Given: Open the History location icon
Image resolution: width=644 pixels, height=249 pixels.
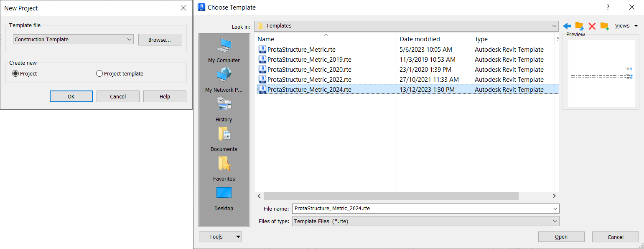Looking at the screenshot, I should coord(224,109).
